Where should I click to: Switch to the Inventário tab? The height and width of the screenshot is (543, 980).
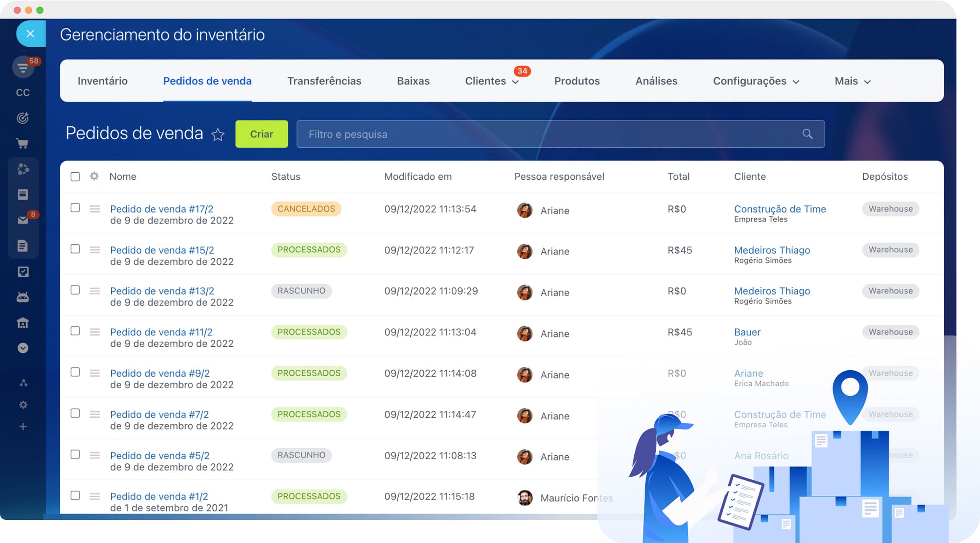point(102,81)
